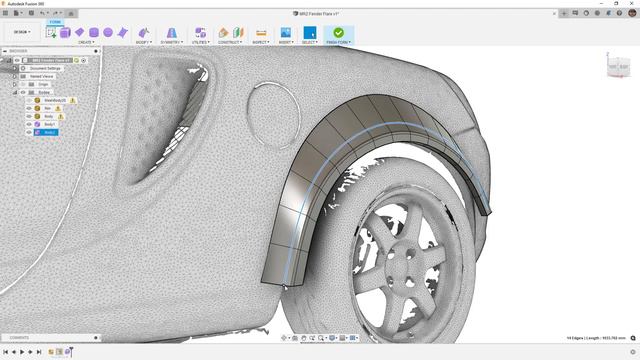640x360 pixels.
Task: Click the Midplane construct icon
Action: (238, 33)
